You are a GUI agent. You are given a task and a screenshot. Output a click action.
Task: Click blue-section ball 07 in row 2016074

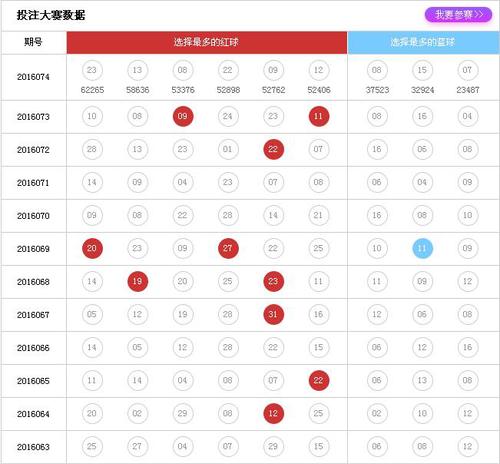tap(467, 70)
